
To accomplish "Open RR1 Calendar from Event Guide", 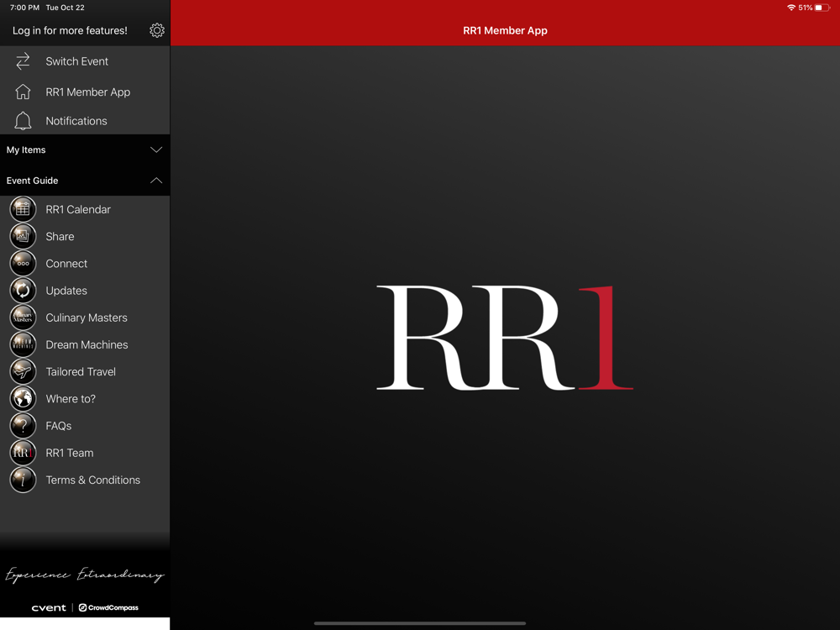I will [x=85, y=209].
